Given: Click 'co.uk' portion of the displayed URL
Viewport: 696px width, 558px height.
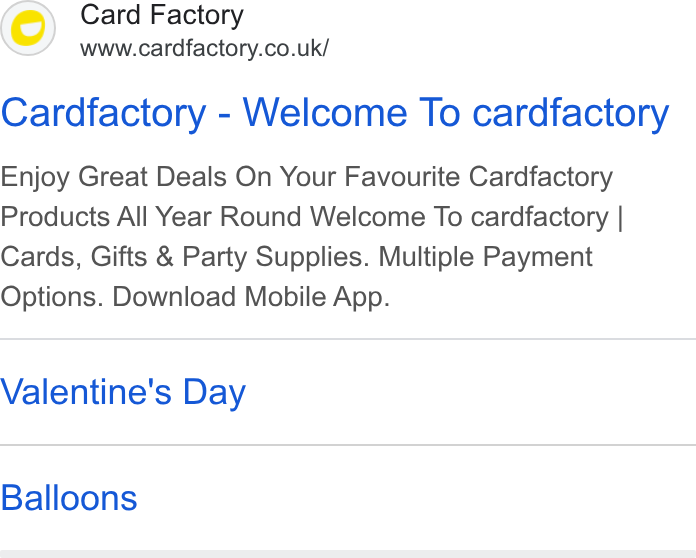Looking at the screenshot, I should point(295,48).
